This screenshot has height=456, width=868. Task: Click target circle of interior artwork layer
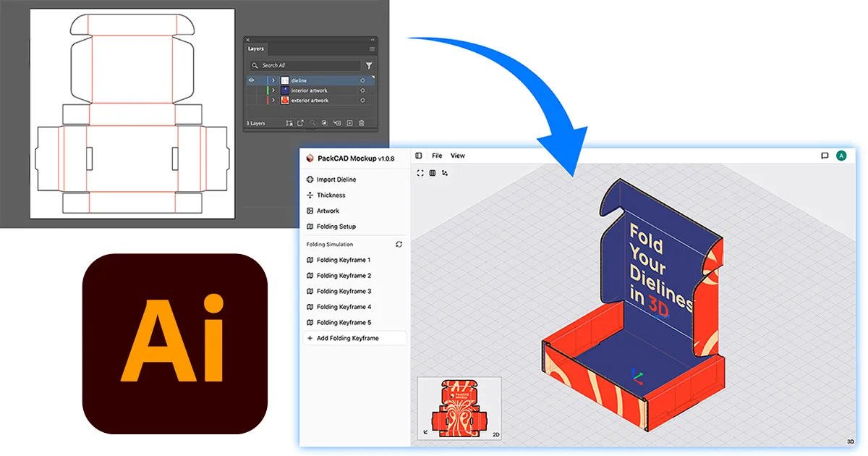point(362,90)
